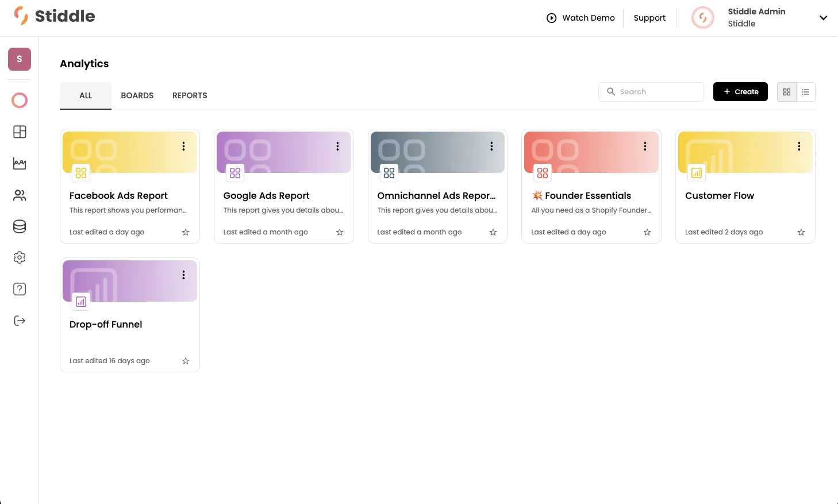Open options menu on Founder Essentials card
The width and height of the screenshot is (838, 504).
click(645, 147)
